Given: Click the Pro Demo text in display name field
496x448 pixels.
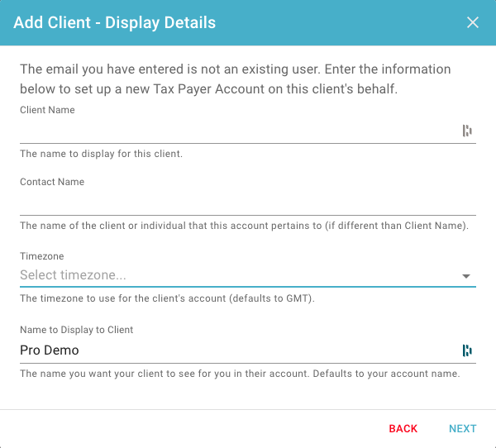Looking at the screenshot, I should (50, 350).
